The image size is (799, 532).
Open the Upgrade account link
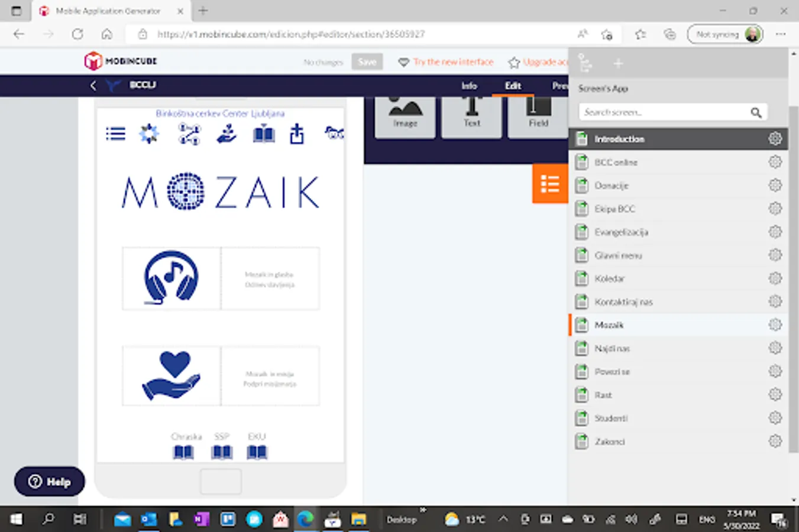click(x=545, y=62)
